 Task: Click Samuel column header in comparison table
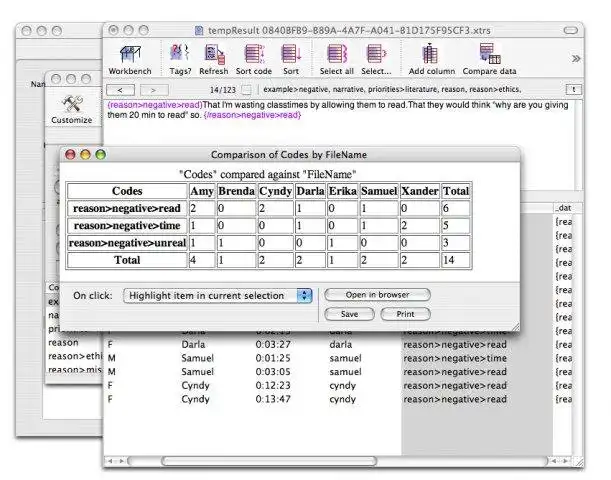[379, 191]
